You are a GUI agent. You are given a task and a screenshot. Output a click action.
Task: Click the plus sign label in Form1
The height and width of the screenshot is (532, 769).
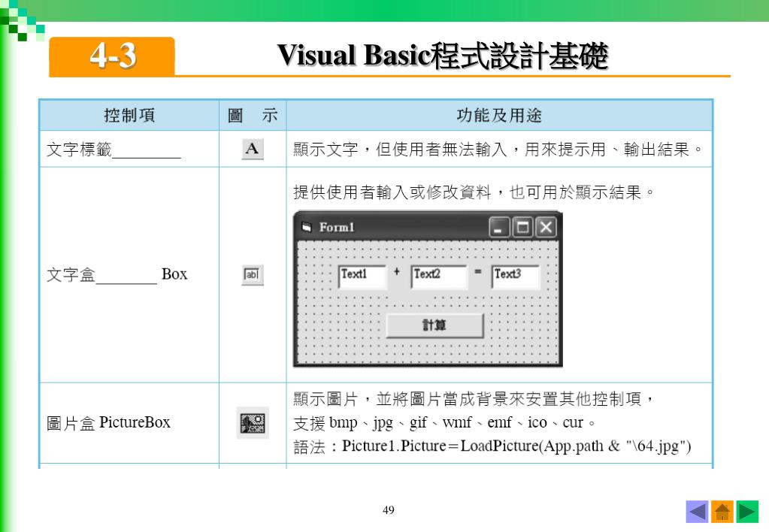click(x=397, y=271)
